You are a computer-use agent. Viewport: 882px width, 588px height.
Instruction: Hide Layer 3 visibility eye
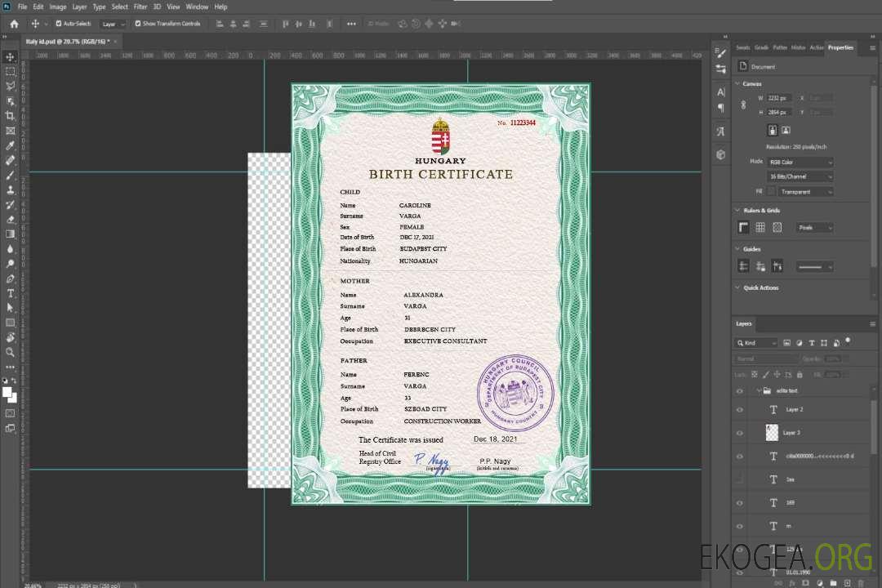click(740, 434)
